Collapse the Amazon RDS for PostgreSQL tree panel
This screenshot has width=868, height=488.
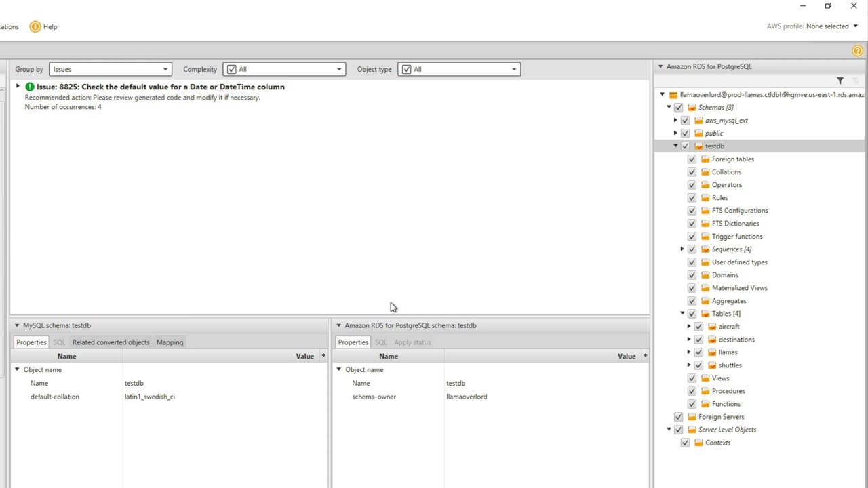pyautogui.click(x=660, y=66)
